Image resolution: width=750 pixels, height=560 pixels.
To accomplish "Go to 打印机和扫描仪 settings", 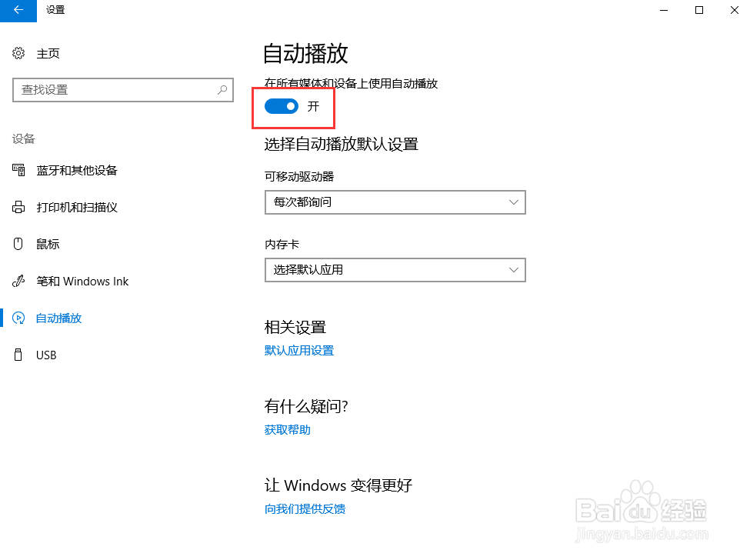I will pyautogui.click(x=77, y=208).
